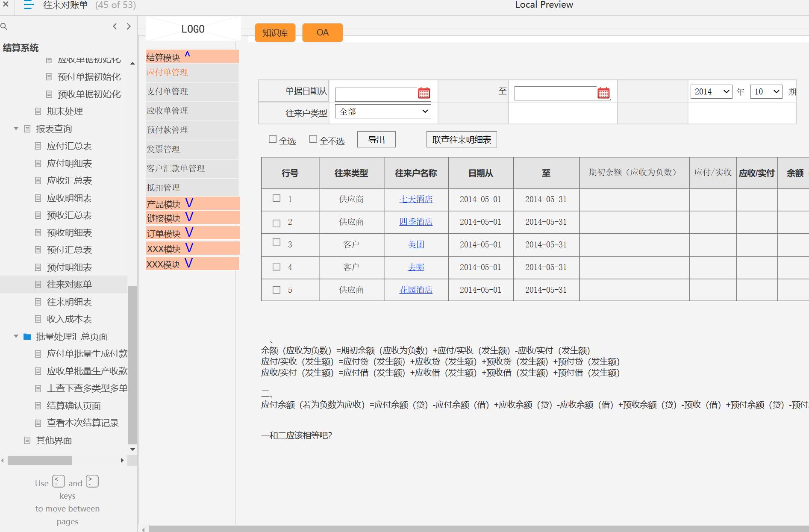Screen dimensions: 809x532
Task: Open the year dropdown showing 2014
Action: tap(712, 91)
